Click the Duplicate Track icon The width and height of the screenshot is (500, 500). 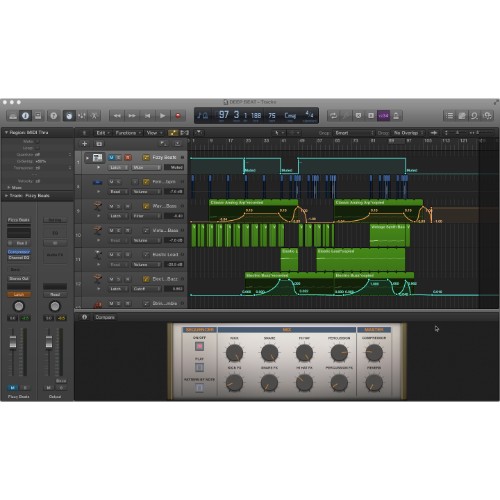[99, 144]
